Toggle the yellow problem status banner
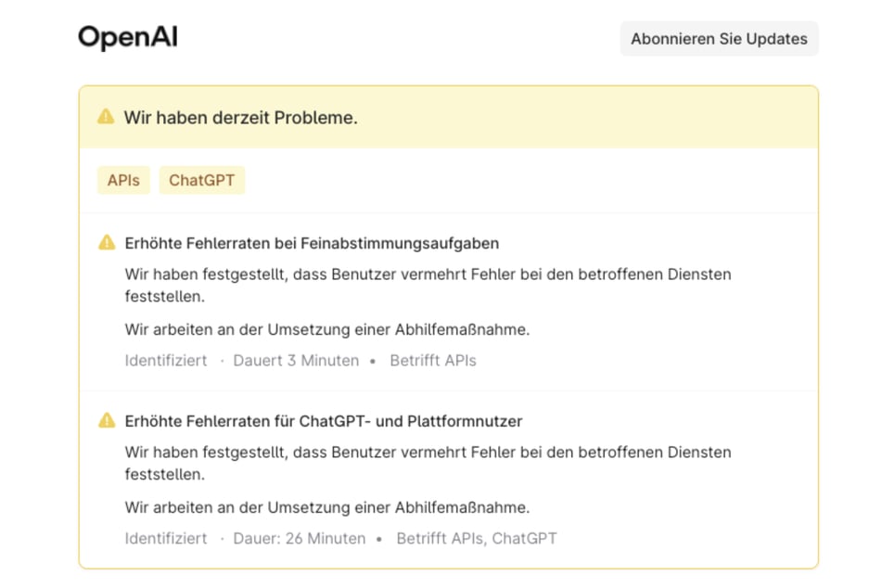Viewport: 882px width, 588px height. (449, 118)
